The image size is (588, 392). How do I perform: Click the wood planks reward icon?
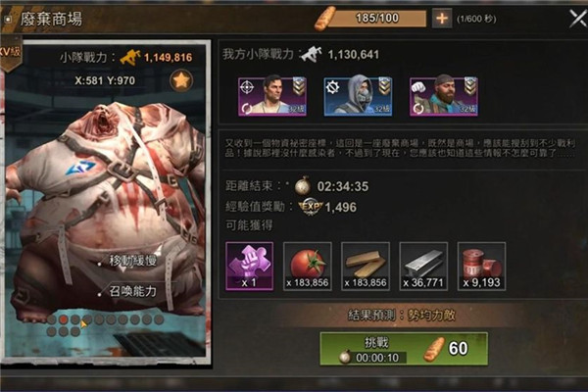point(366,266)
